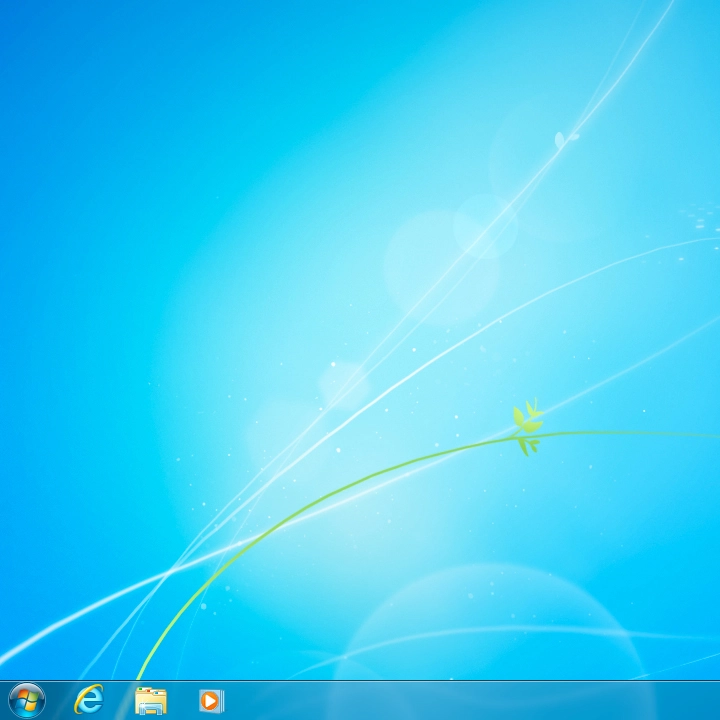The width and height of the screenshot is (720, 720).
Task: Click the small white bird shape on wallpaper
Action: click(566, 138)
